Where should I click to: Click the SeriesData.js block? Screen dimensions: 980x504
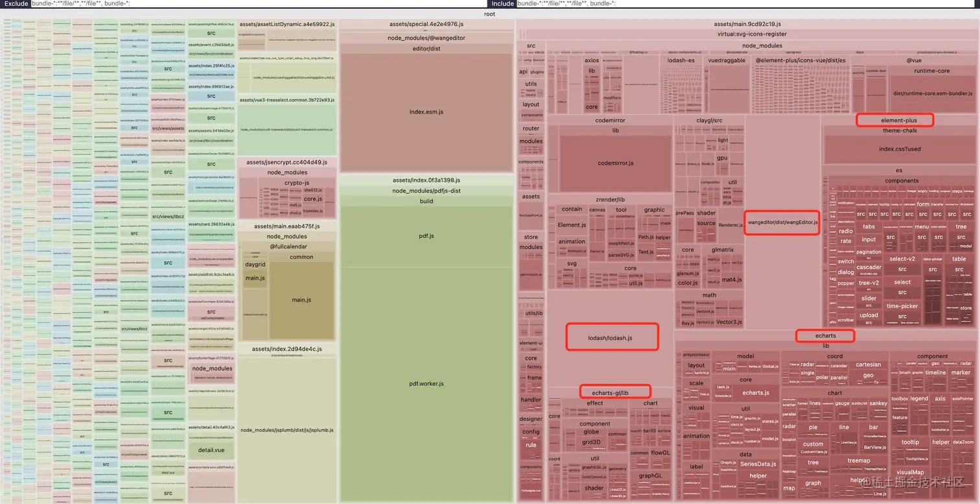758,464
